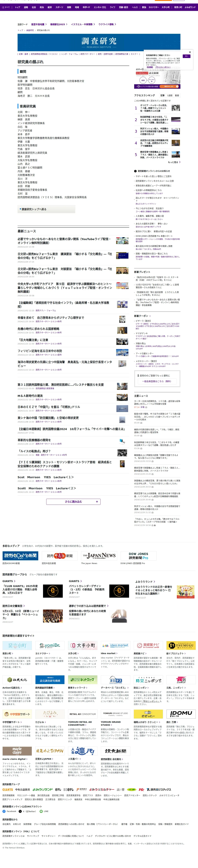Open the シンポ・フォーラム sub-navigation link
The height and width of the screenshot is (868, 198).
pos(69,54)
